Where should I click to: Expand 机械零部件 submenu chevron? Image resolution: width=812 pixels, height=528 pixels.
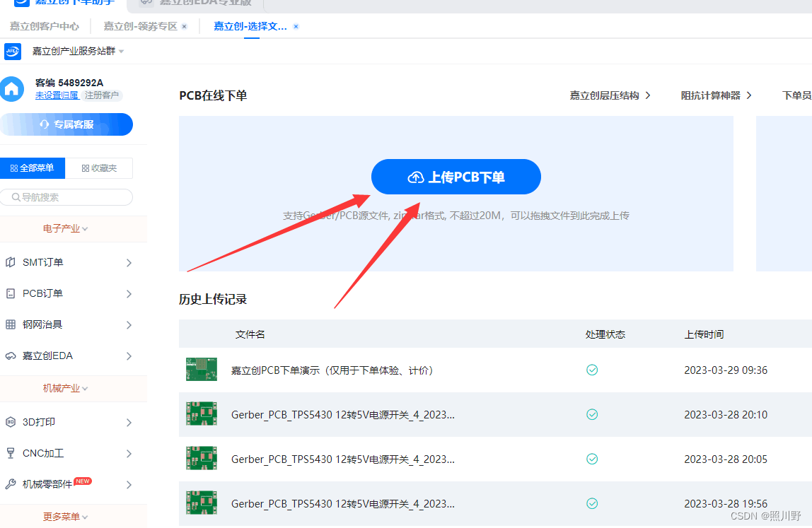click(129, 484)
